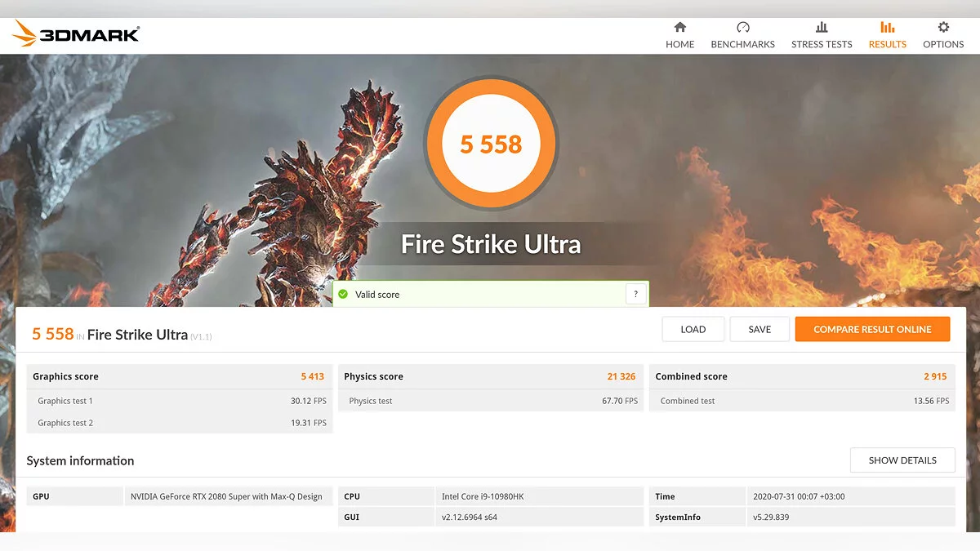Click the Save button
980x551 pixels.
[x=759, y=329]
